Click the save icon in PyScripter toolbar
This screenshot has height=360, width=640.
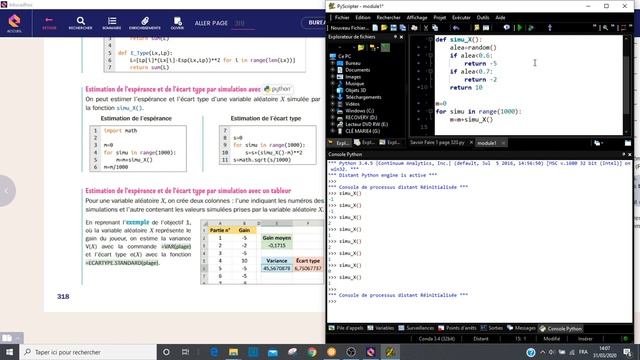pyautogui.click(x=393, y=28)
